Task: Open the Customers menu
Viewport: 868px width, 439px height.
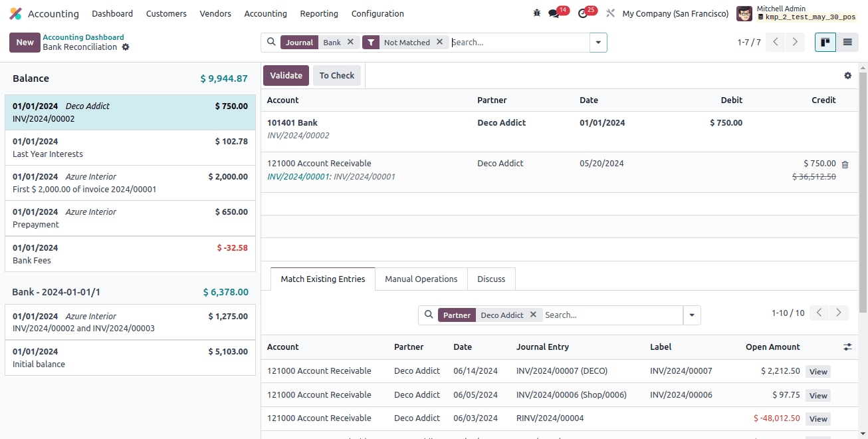Action: click(x=166, y=13)
